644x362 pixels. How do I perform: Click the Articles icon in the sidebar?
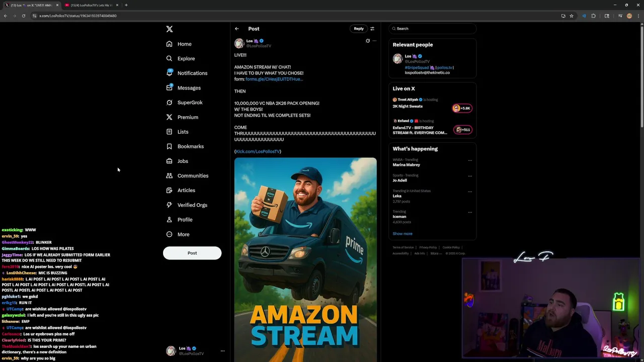[170, 190]
